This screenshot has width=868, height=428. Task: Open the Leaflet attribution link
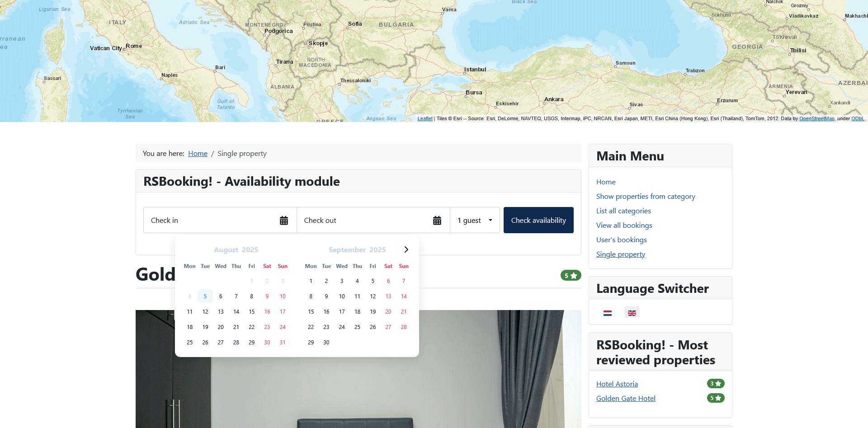point(425,118)
